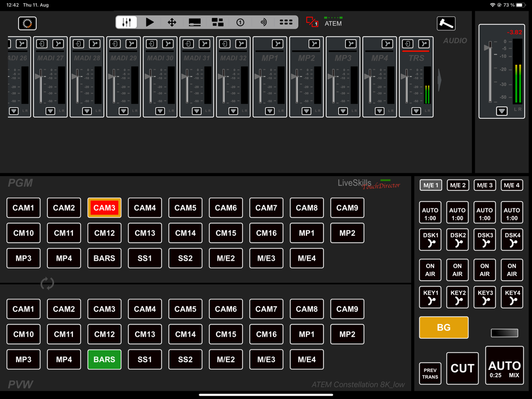Expand the MADI 27 channel dropdown arrow
Viewport: 532px width, 399px height.
50,111
